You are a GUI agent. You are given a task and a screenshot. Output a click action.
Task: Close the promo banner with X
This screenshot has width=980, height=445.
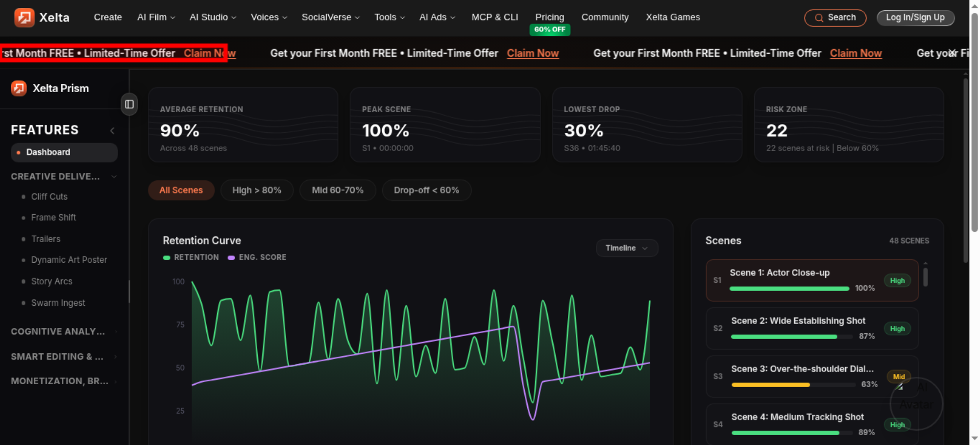(x=952, y=53)
